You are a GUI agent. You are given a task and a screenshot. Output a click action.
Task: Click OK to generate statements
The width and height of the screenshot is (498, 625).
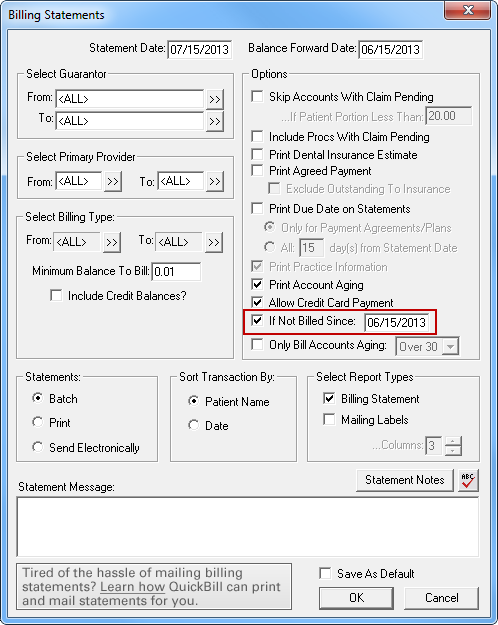pyautogui.click(x=356, y=597)
